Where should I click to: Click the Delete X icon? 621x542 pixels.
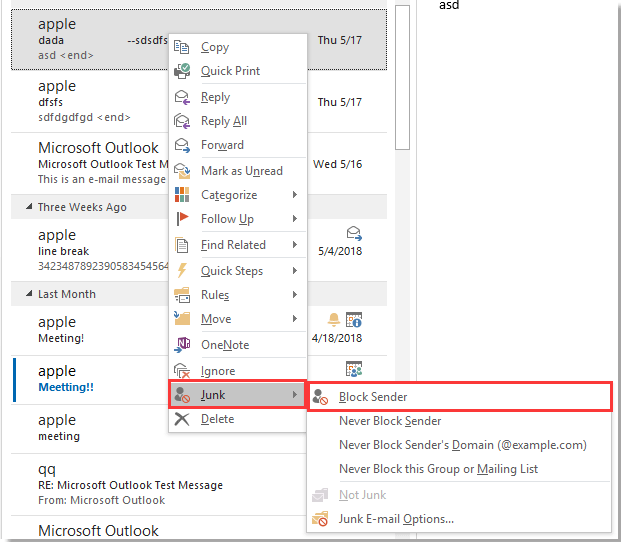[182, 419]
